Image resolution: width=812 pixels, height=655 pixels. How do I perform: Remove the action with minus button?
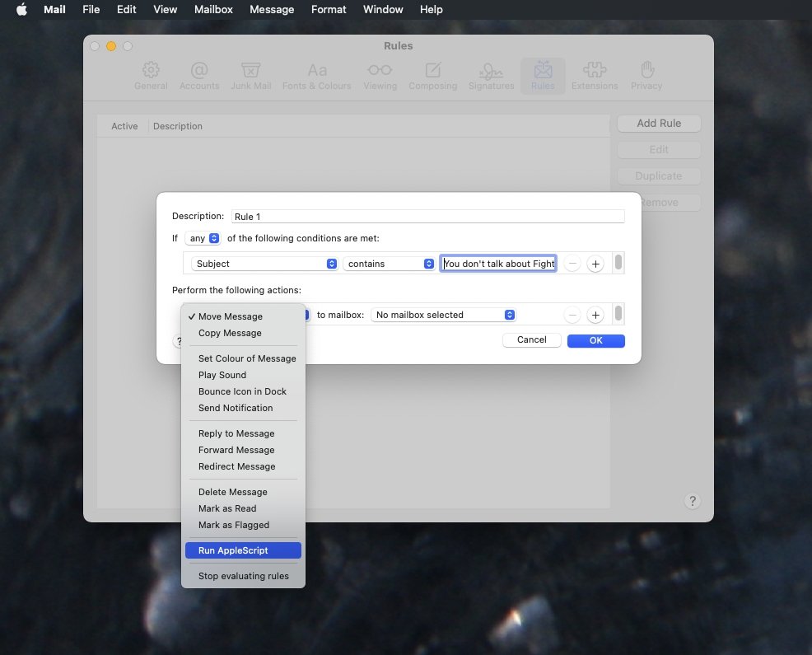pyautogui.click(x=572, y=315)
